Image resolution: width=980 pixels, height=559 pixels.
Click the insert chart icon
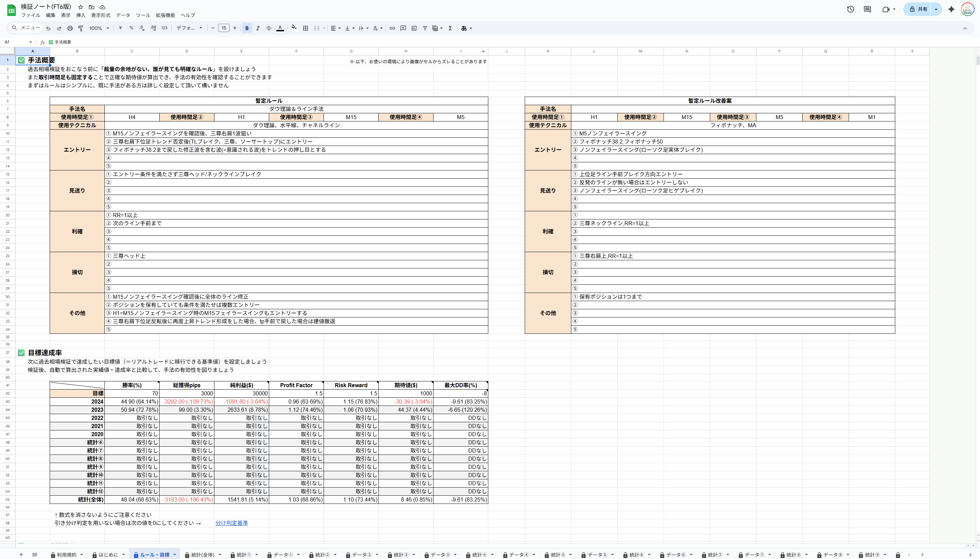coord(414,28)
